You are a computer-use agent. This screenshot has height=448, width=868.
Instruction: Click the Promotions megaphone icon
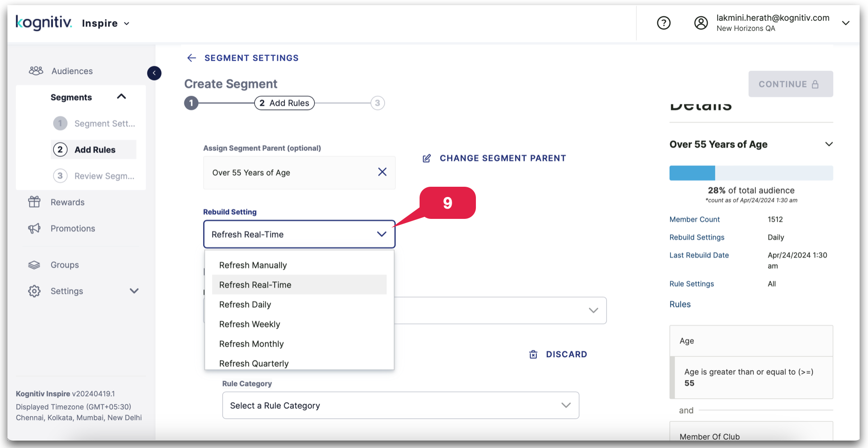click(x=34, y=228)
